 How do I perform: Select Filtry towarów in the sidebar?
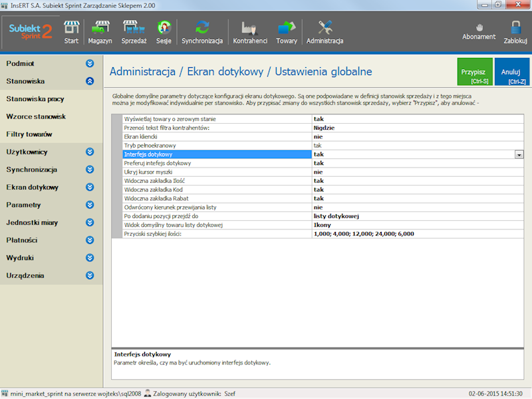tap(29, 134)
